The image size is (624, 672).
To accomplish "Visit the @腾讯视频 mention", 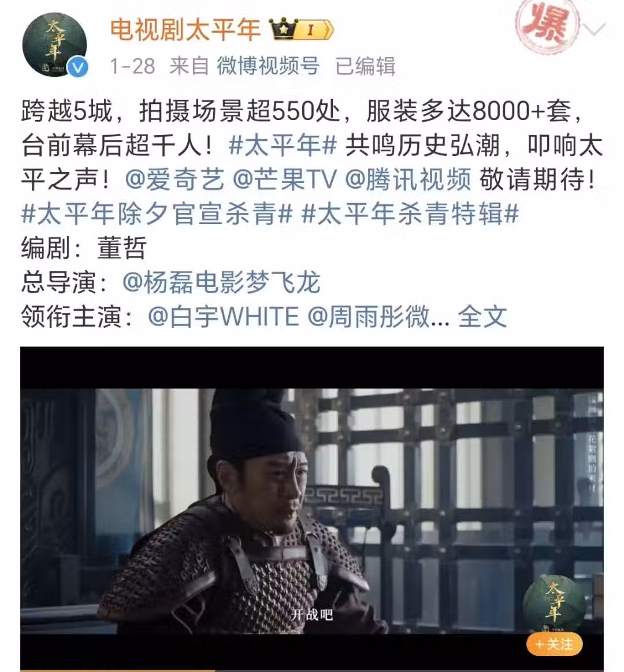I will pos(408,179).
